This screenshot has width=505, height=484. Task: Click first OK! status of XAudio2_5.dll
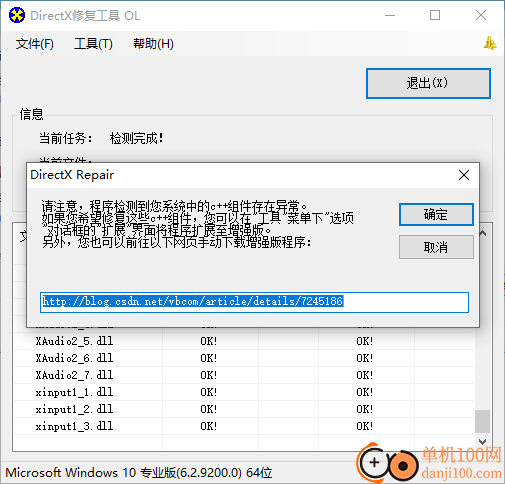click(209, 341)
